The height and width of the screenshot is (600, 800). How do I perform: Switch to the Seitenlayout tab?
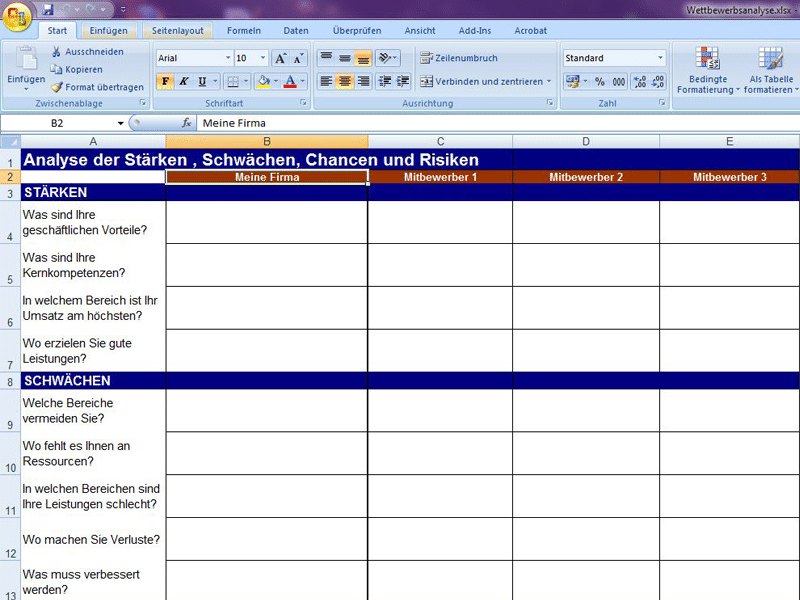tap(177, 31)
